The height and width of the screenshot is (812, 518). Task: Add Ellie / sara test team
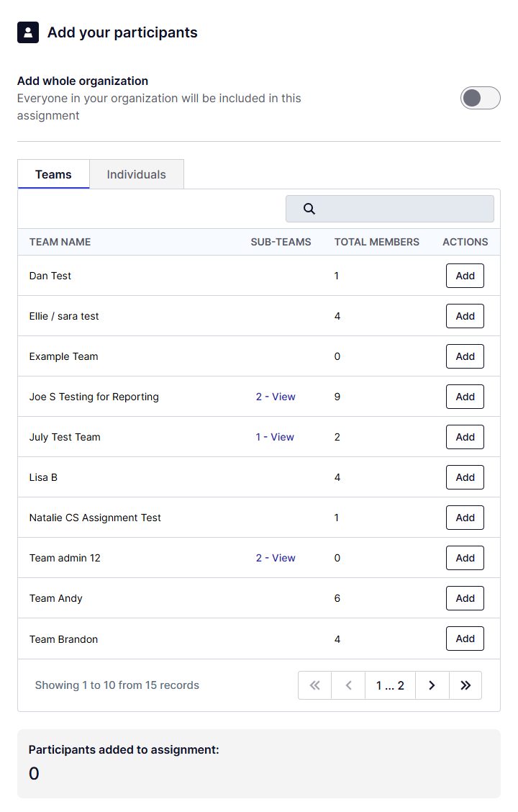[x=465, y=316]
